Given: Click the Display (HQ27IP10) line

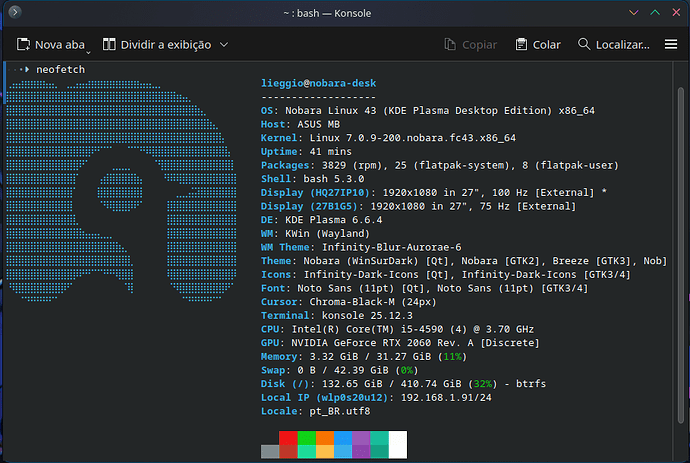Looking at the screenshot, I should (434, 192).
